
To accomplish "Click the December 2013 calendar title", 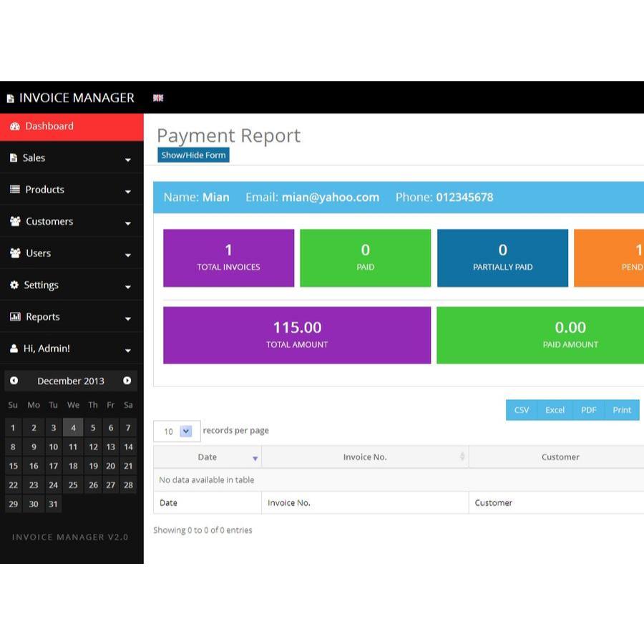I will (x=71, y=381).
